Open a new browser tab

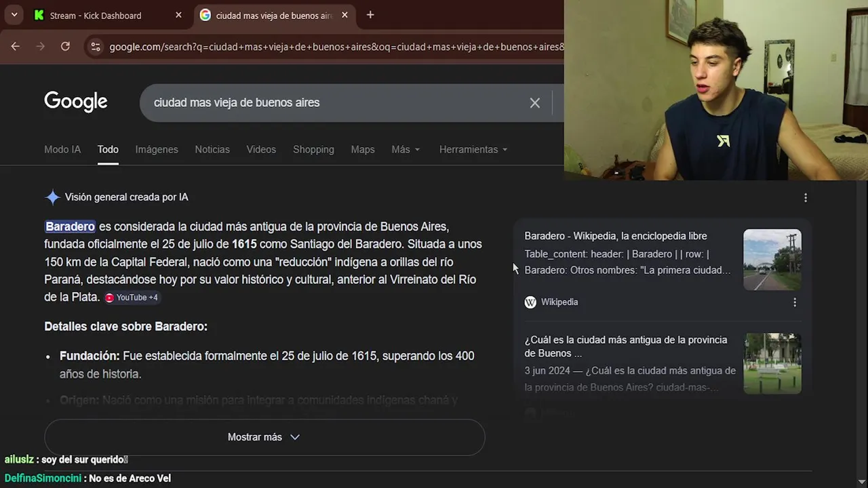coord(370,15)
